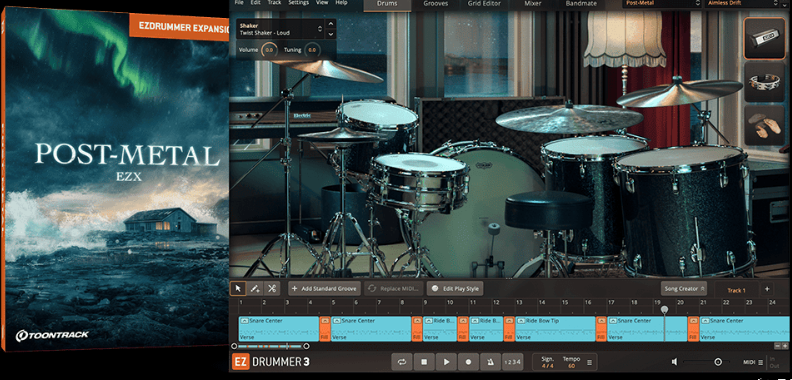Viewport: 792px width, 380px height.
Task: Expand the Ride Bow Tip block arrow
Action: tap(520, 320)
